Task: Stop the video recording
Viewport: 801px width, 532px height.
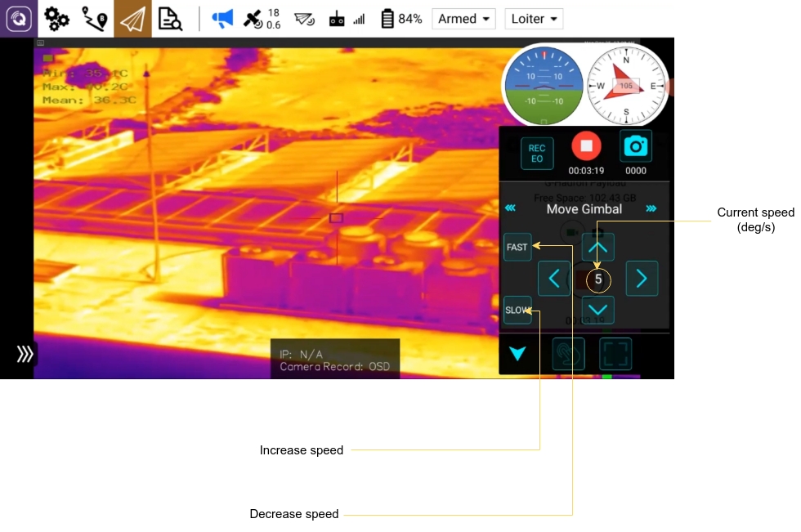Action: point(586,147)
